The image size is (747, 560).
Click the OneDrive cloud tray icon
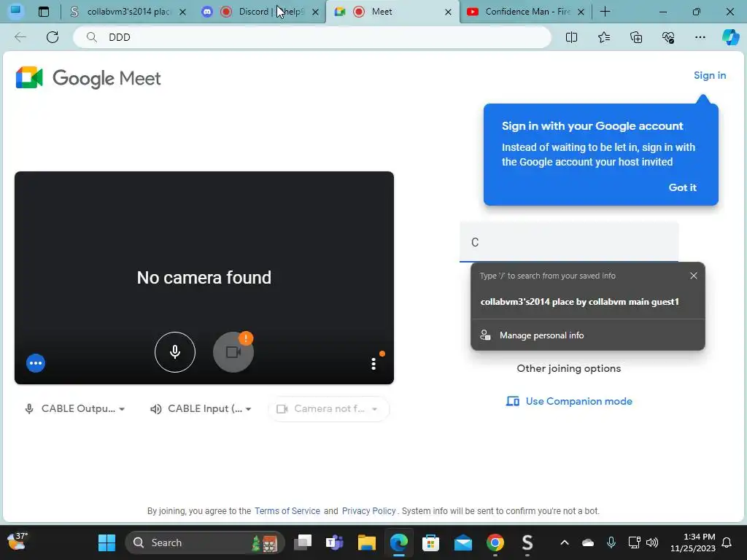click(588, 542)
